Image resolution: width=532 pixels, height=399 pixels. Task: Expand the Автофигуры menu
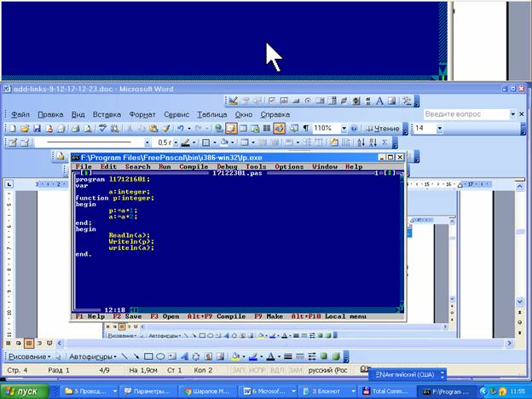tap(93, 356)
